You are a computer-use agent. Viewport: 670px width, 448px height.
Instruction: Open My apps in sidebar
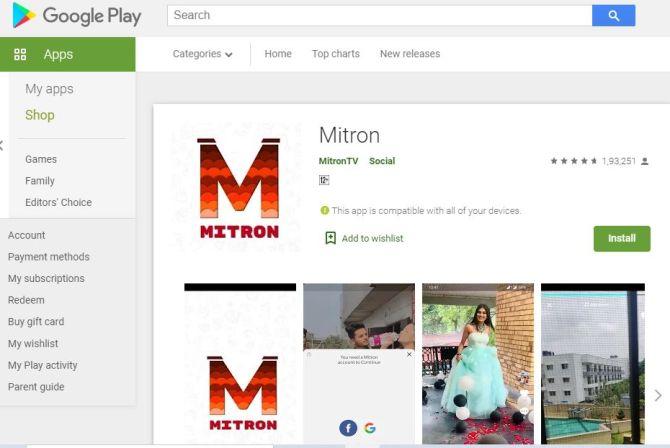(49, 89)
